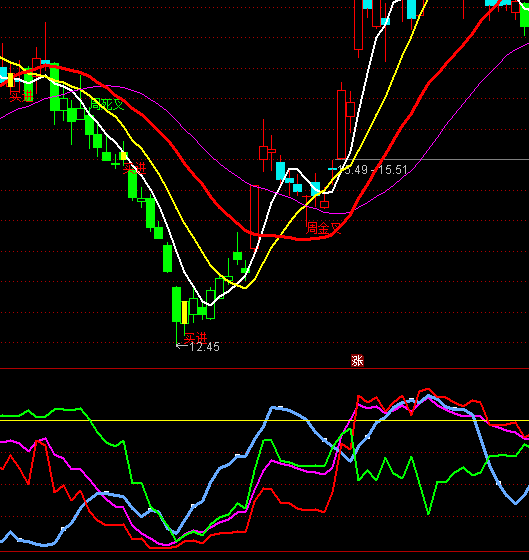The height and width of the screenshot is (560, 529).
Task: Click the small cyan dash beside 15.49
Action: pos(332,169)
